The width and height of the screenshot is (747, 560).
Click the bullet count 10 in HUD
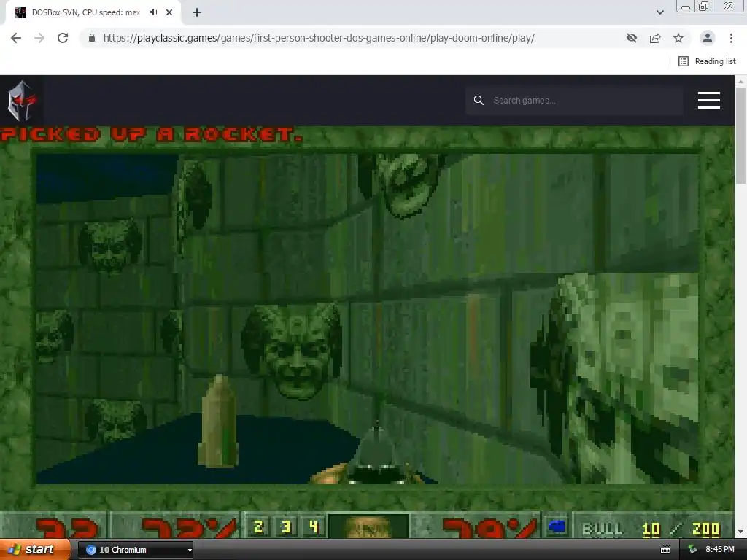click(x=651, y=529)
